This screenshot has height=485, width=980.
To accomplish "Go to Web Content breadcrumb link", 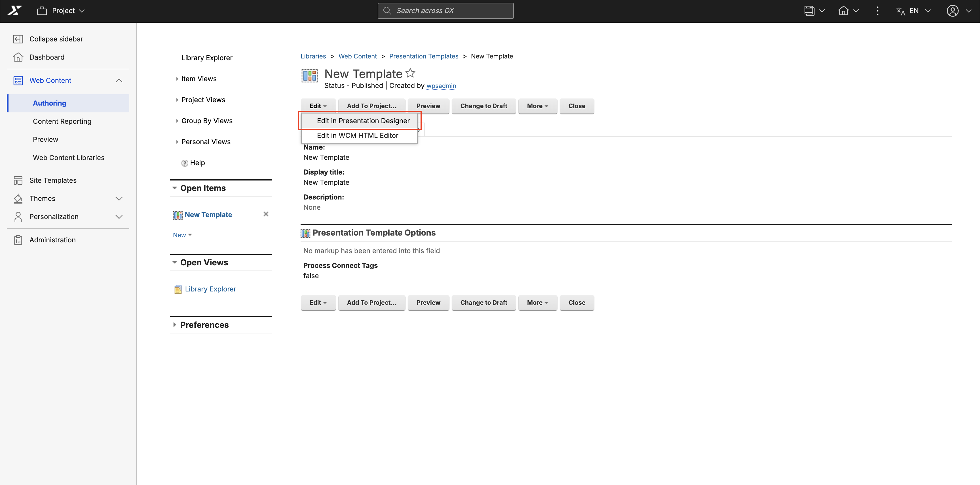I will click(x=358, y=56).
